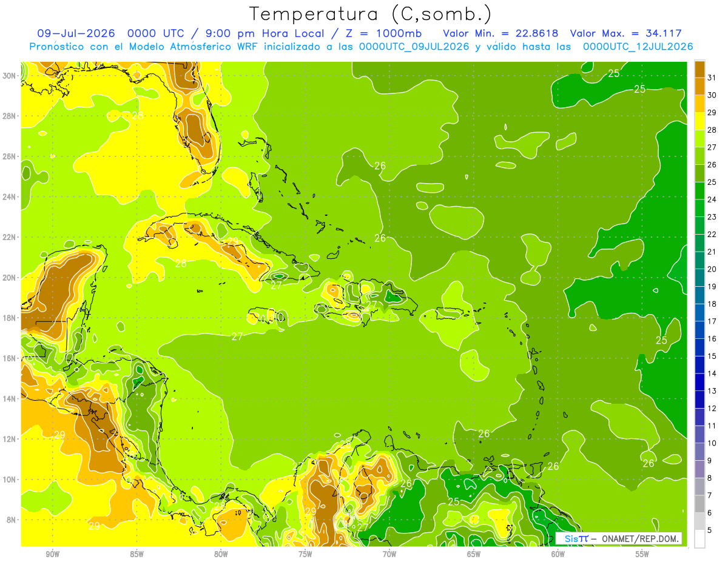The height and width of the screenshot is (562, 728).
Task: Click the '26N' latitude axis label
Action: coord(9,156)
